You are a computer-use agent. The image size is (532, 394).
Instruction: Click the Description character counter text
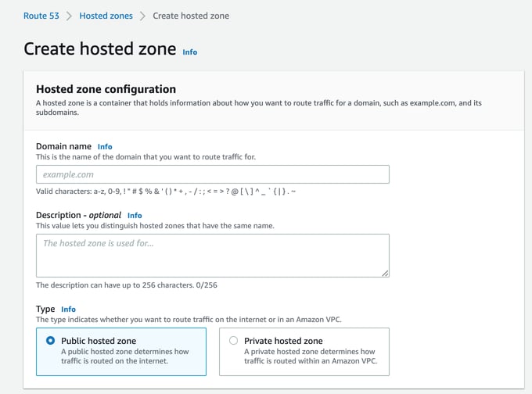click(126, 285)
